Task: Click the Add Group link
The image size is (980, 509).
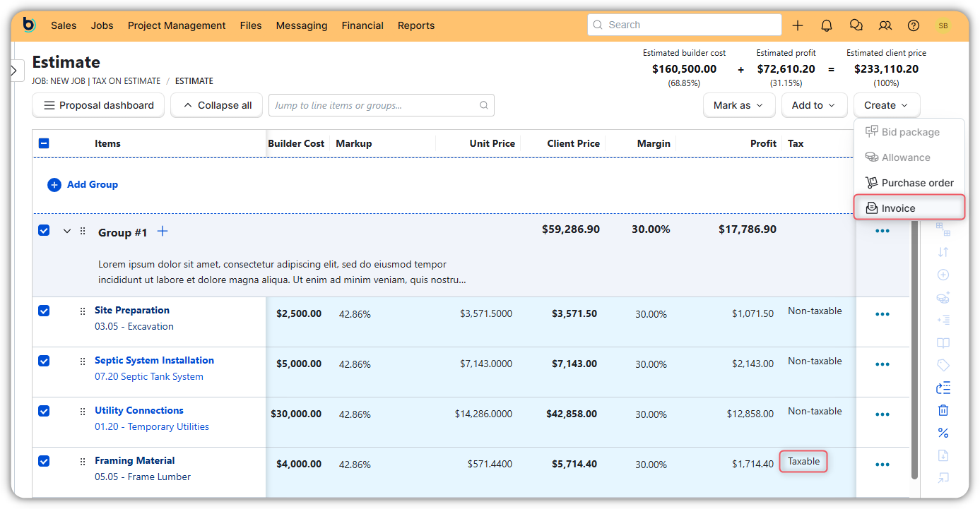Action: coord(83,184)
